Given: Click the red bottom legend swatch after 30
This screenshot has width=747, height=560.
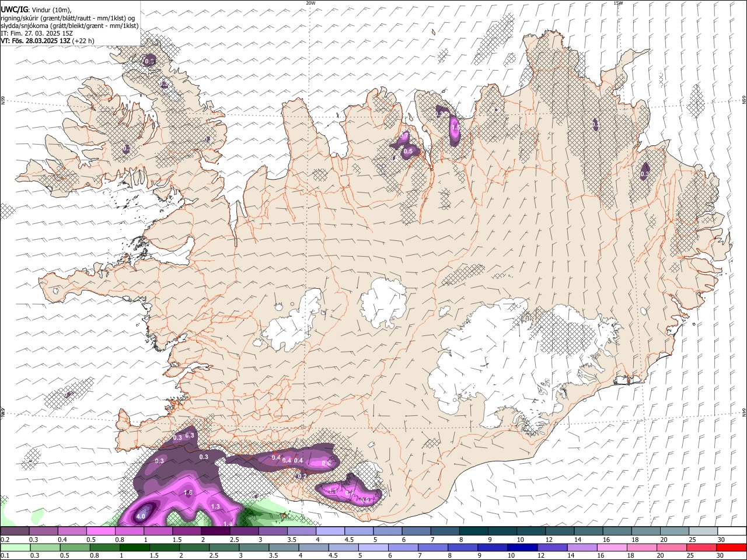Looking at the screenshot, I should click(x=731, y=548).
